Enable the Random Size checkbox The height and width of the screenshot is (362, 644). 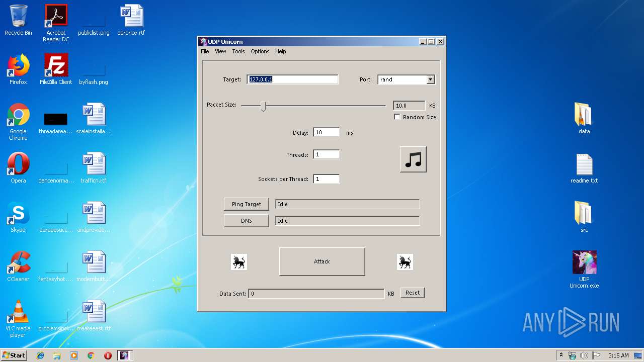point(397,117)
